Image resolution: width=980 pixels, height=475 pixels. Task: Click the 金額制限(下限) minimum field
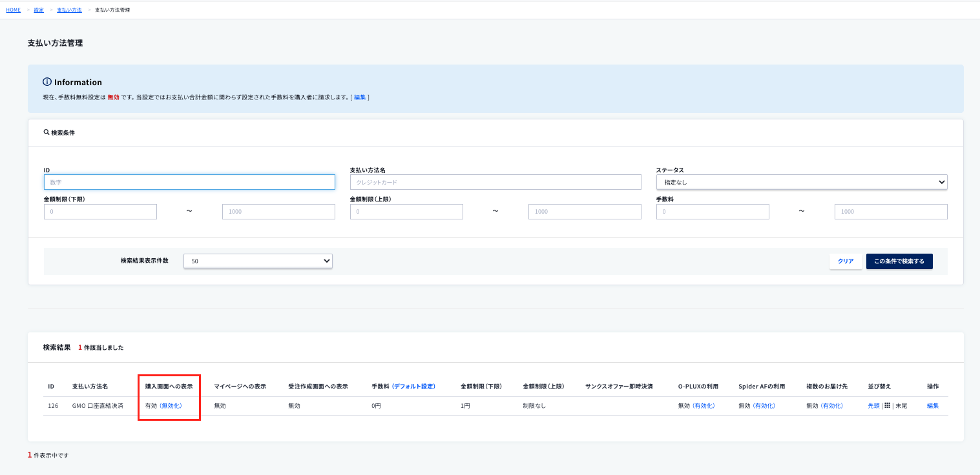100,212
